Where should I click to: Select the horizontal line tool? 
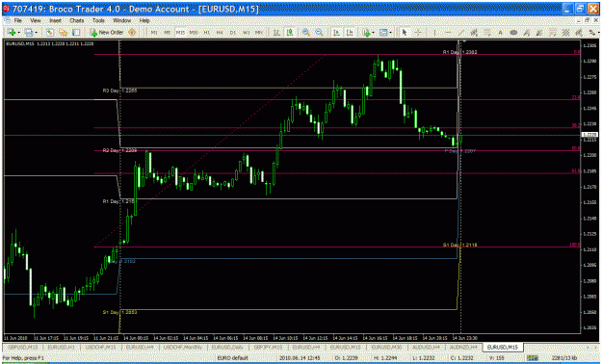448,33
